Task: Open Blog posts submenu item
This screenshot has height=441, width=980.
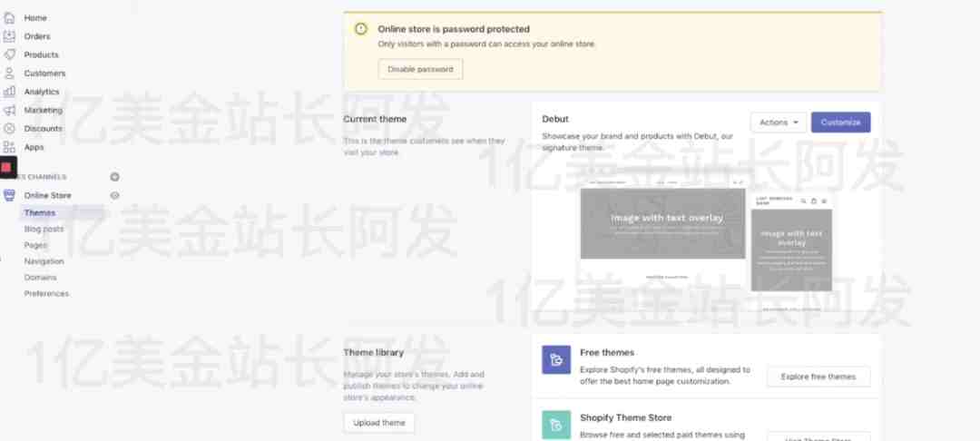Action: [44, 230]
